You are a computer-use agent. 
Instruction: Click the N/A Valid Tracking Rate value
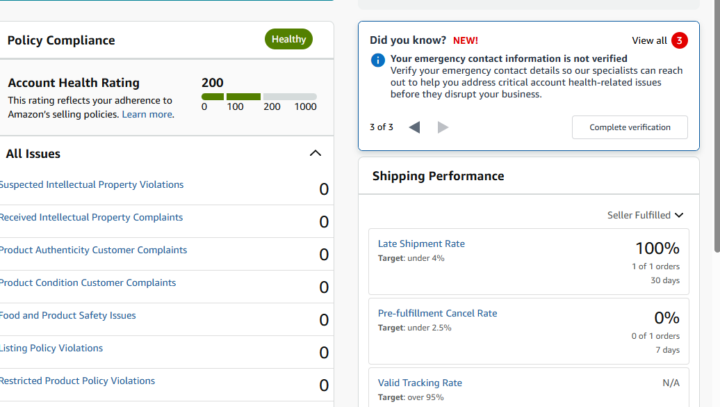pos(671,383)
